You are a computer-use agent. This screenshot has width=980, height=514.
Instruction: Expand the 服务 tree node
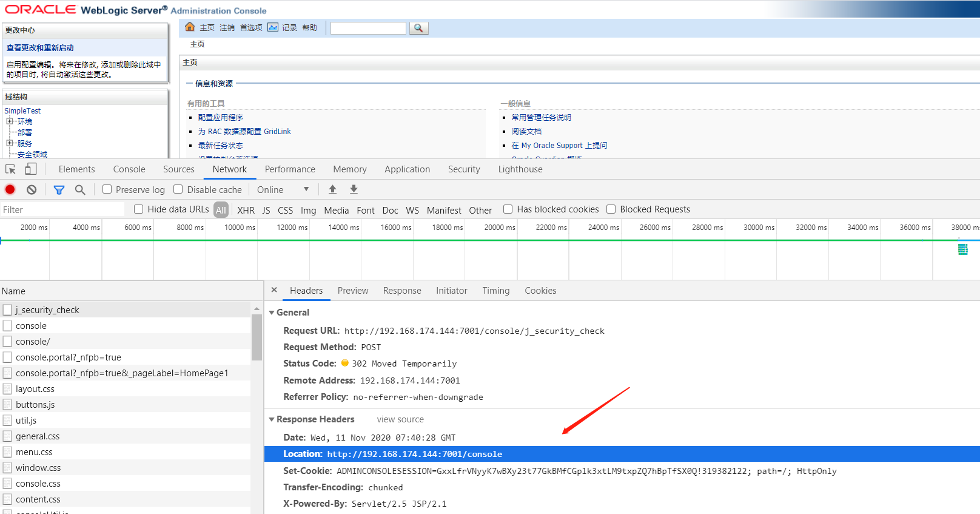tap(10, 143)
